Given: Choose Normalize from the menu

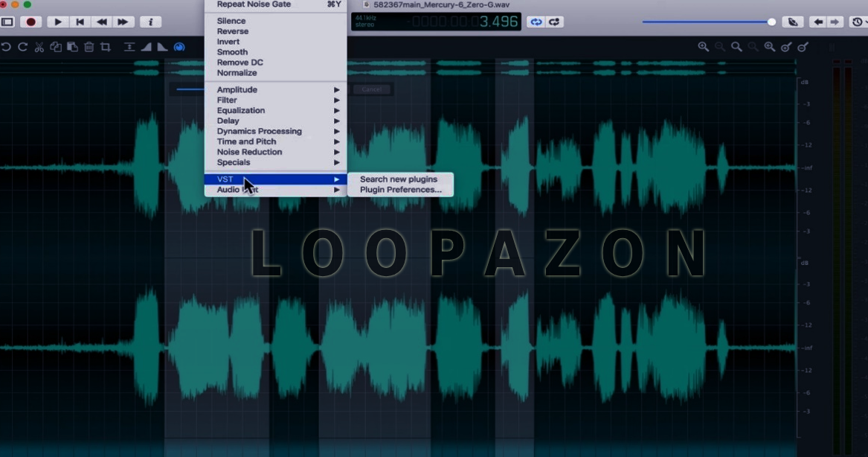Looking at the screenshot, I should pos(237,73).
